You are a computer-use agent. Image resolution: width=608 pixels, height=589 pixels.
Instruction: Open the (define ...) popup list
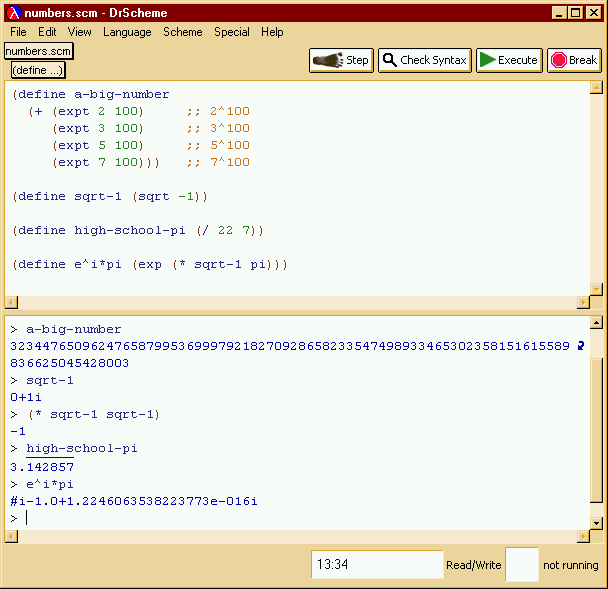[38, 70]
